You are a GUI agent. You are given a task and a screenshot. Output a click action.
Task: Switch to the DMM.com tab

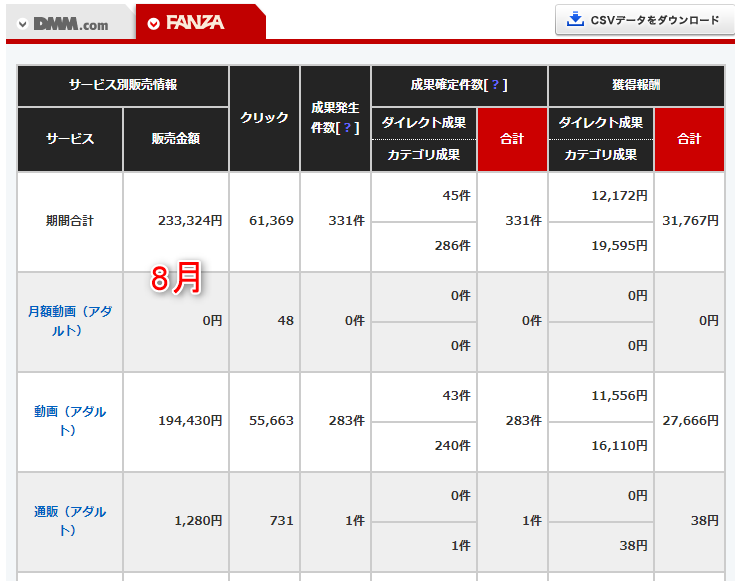[68, 24]
